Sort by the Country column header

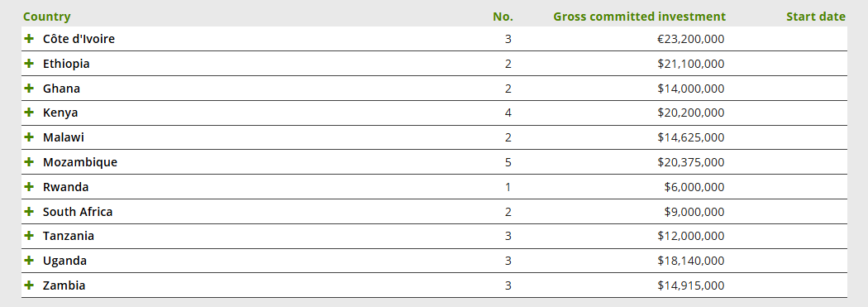pyautogui.click(x=46, y=17)
